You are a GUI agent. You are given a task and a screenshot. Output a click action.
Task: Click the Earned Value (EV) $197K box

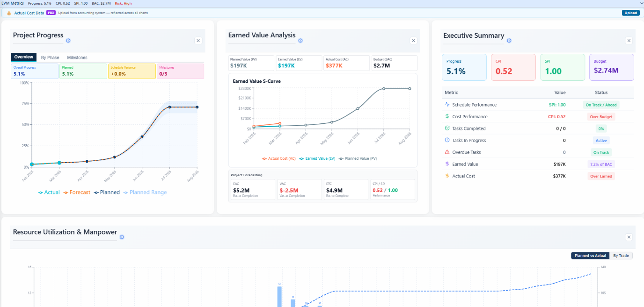tap(299, 63)
